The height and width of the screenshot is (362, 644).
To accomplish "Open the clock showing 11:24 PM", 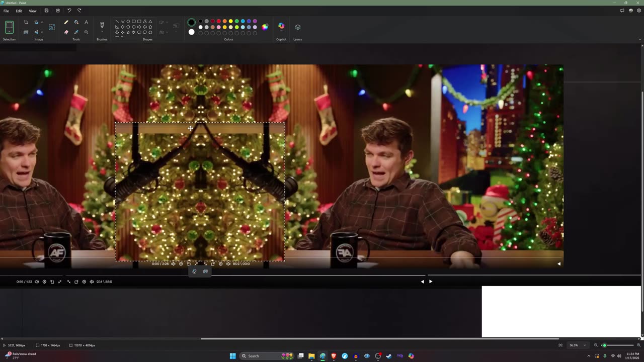I will 633,356.
